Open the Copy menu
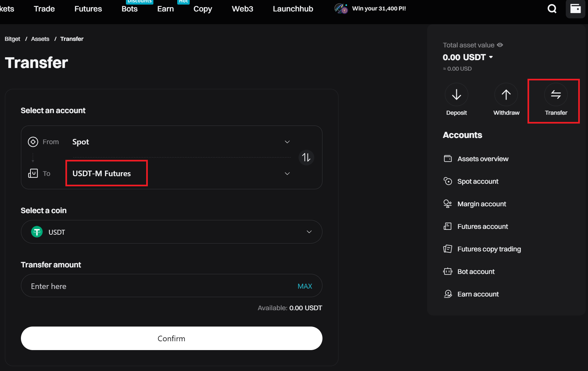The width and height of the screenshot is (588, 371). [203, 9]
